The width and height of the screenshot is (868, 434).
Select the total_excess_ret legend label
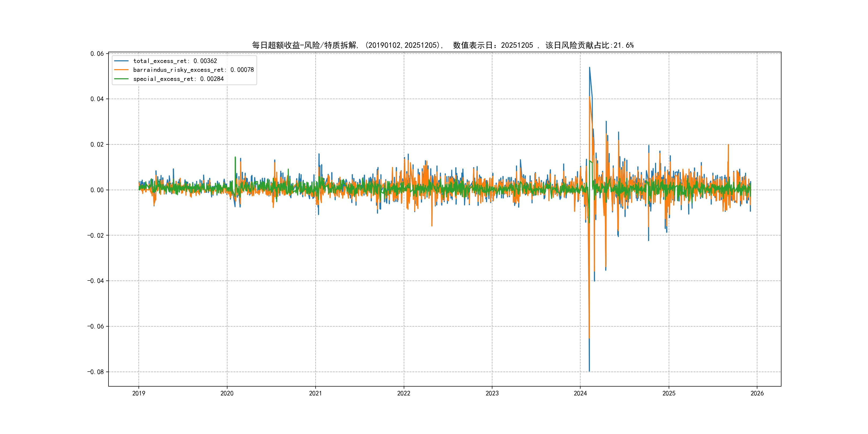tap(175, 61)
